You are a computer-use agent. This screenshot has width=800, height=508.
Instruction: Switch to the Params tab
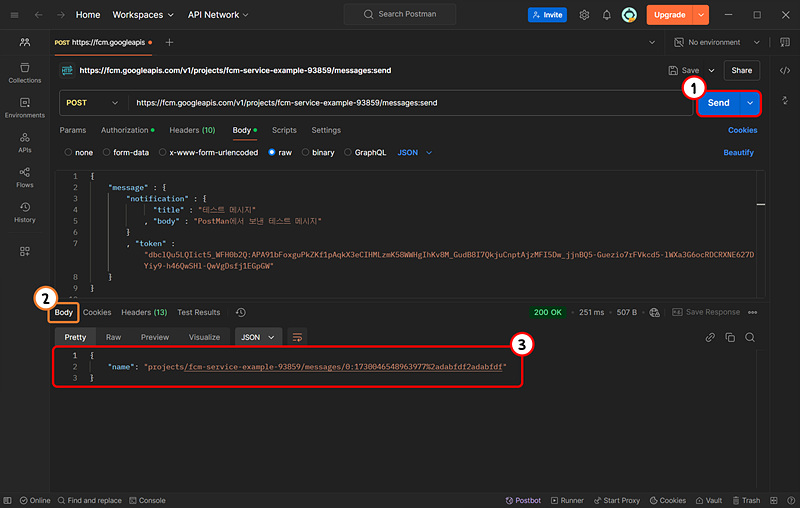pyautogui.click(x=72, y=130)
